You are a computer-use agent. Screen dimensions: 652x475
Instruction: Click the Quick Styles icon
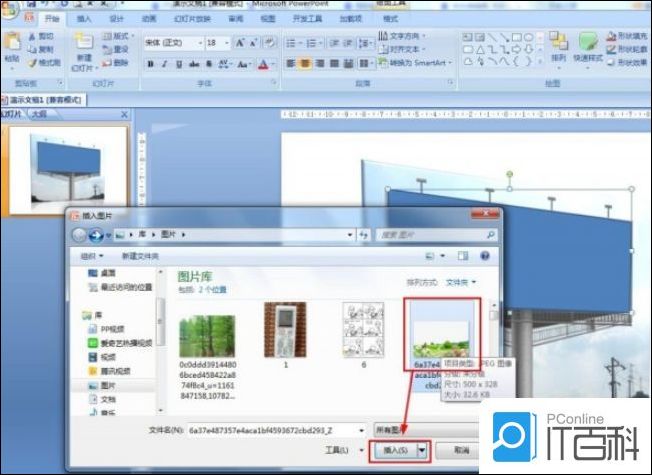(588, 47)
